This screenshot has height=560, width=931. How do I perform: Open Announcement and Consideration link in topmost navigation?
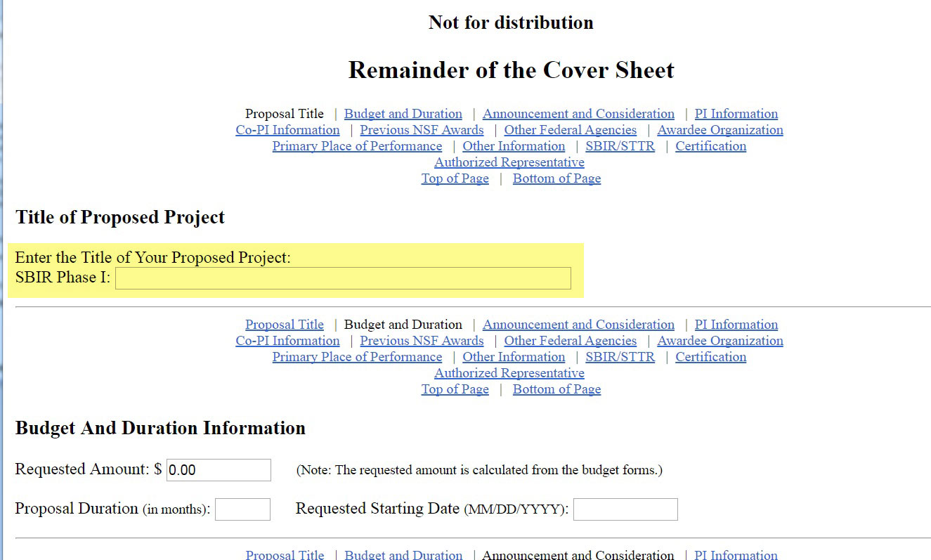(578, 114)
